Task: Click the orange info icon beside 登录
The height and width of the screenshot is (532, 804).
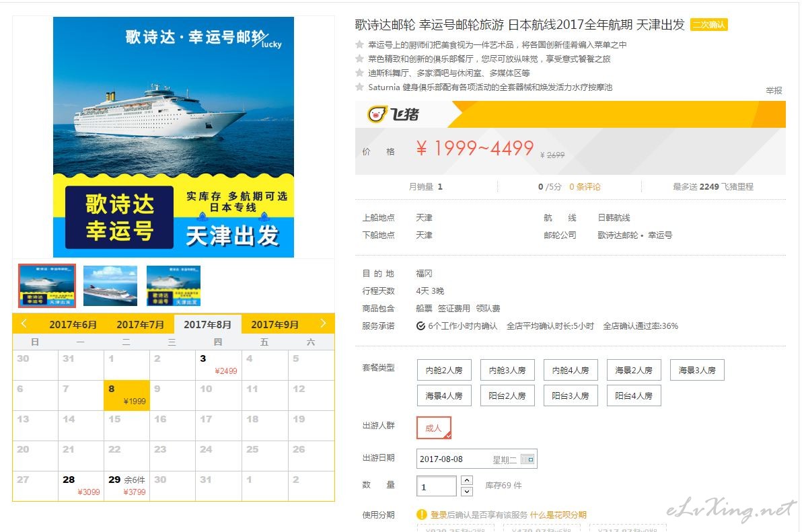Action: coord(421,515)
